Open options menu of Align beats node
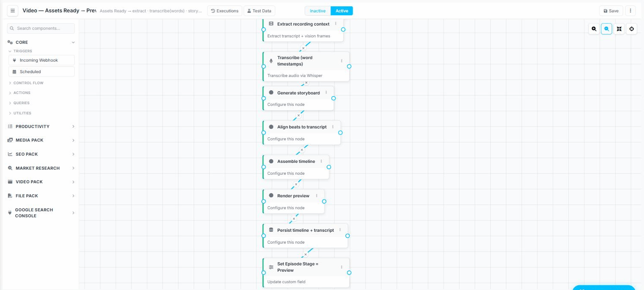This screenshot has width=644, height=290. point(333,127)
